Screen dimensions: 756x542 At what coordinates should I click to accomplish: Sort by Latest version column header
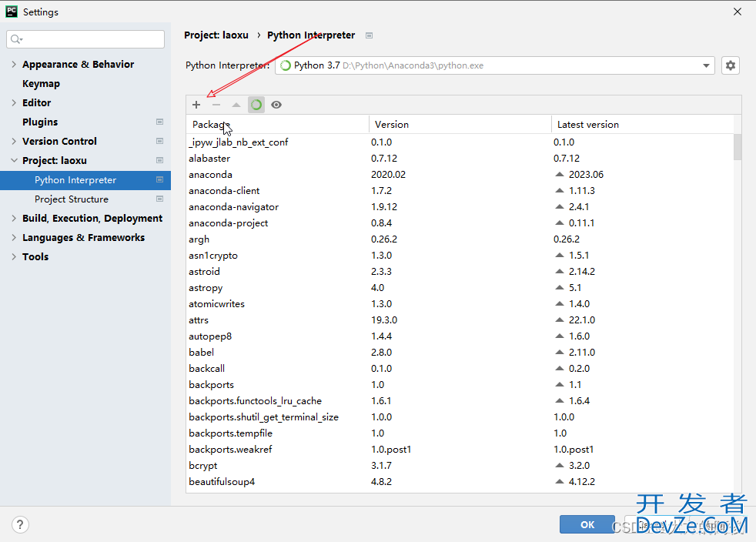click(643, 125)
